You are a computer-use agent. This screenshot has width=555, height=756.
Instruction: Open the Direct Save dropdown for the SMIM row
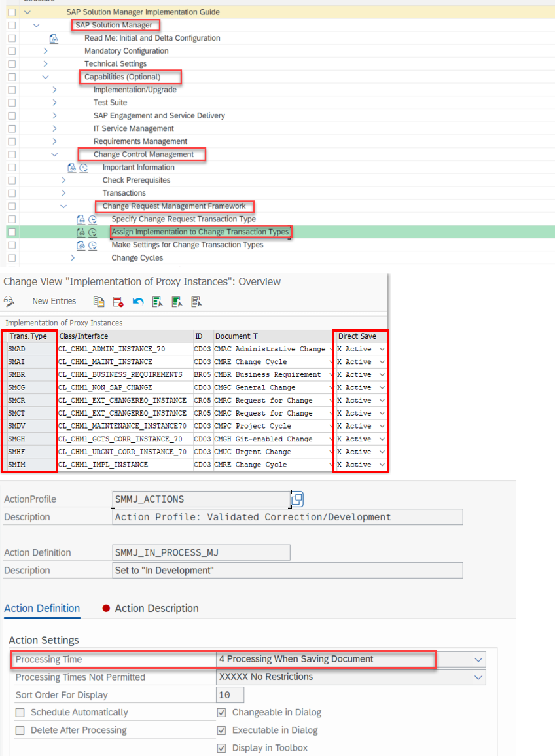[382, 465]
